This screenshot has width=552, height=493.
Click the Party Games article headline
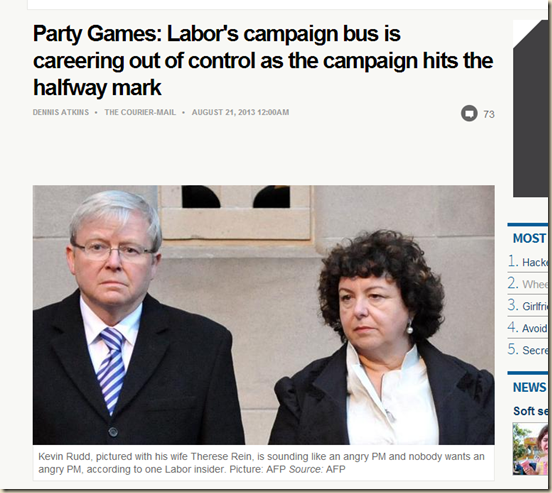tap(263, 61)
